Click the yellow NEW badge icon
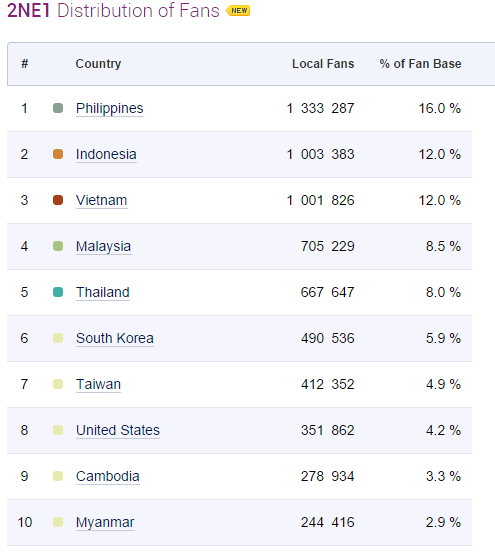This screenshot has width=495, height=556. click(x=238, y=11)
